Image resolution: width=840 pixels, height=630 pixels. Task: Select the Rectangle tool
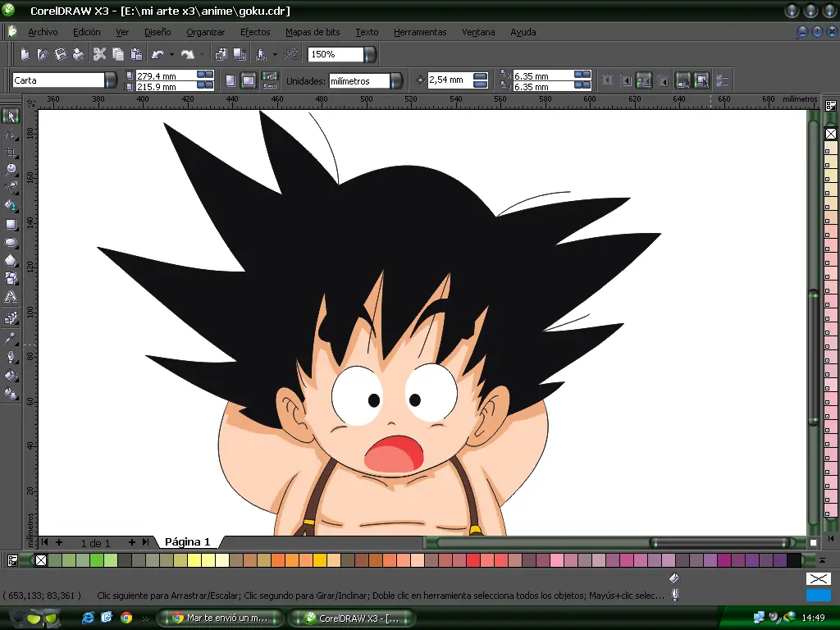point(11,225)
